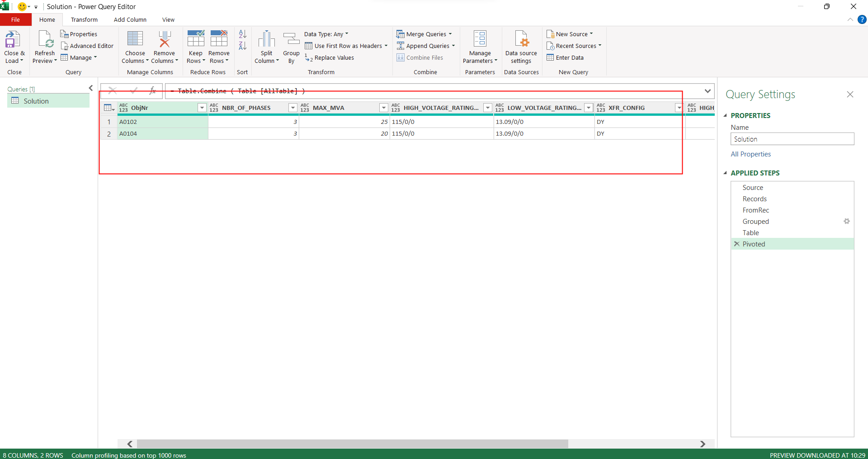Click Use First Row as Headers
868x459 pixels.
pos(346,46)
